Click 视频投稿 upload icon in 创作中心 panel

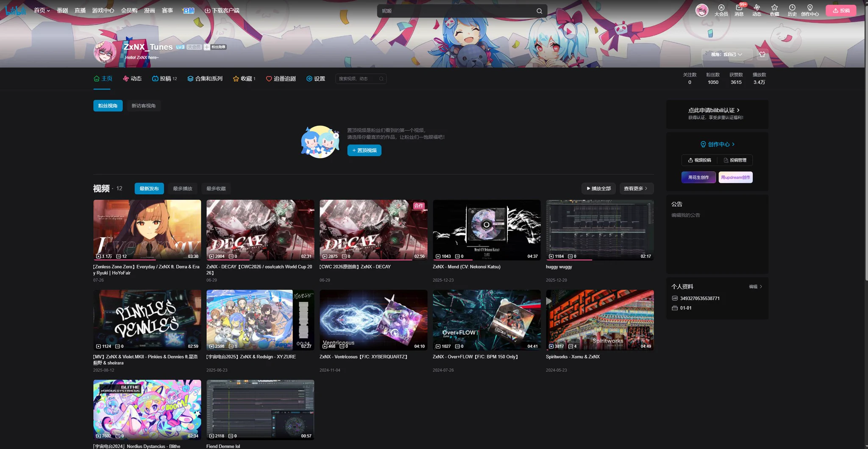point(690,160)
